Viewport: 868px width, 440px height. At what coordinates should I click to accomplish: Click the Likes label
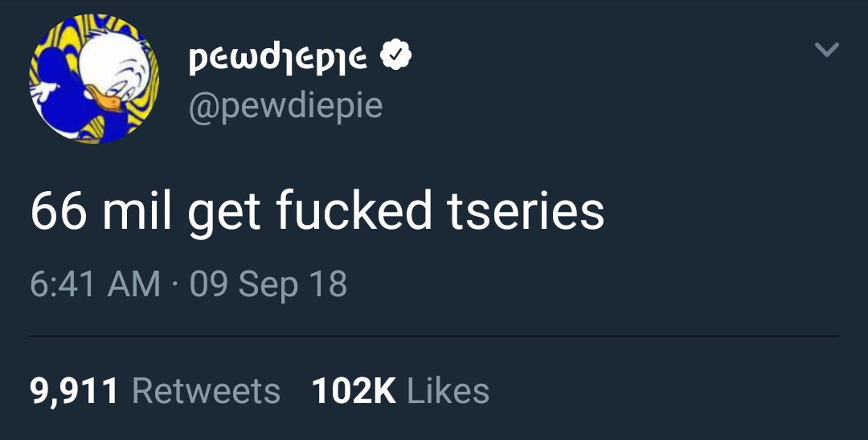(448, 391)
